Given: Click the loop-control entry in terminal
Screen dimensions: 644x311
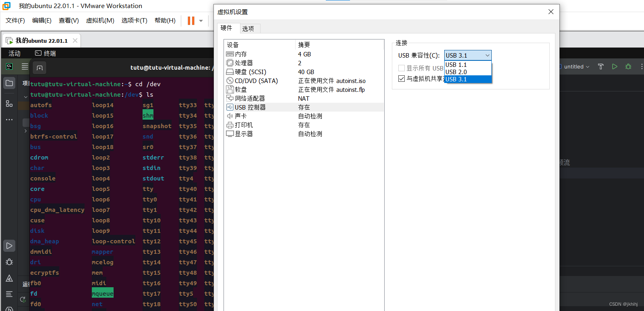Looking at the screenshot, I should (x=114, y=241).
